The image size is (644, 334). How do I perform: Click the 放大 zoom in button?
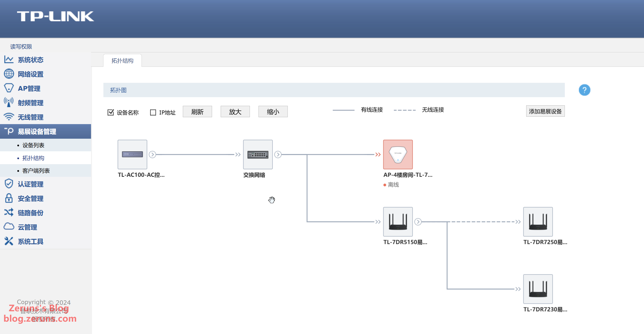(235, 111)
